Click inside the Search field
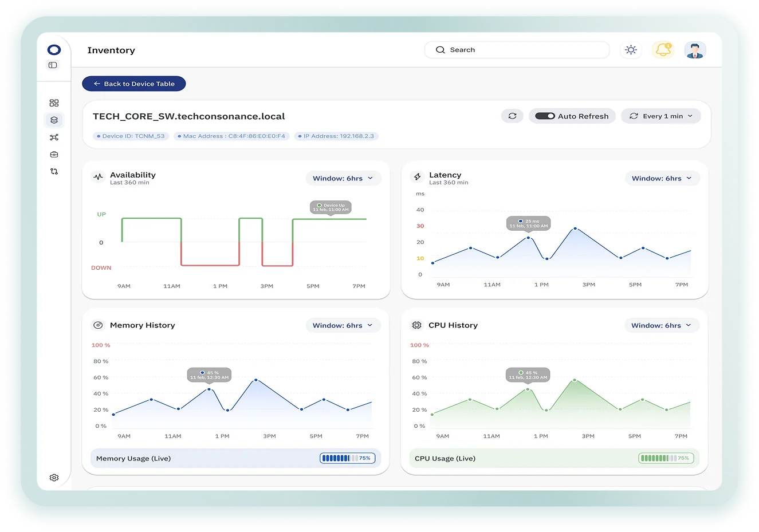759x532 pixels. click(517, 50)
